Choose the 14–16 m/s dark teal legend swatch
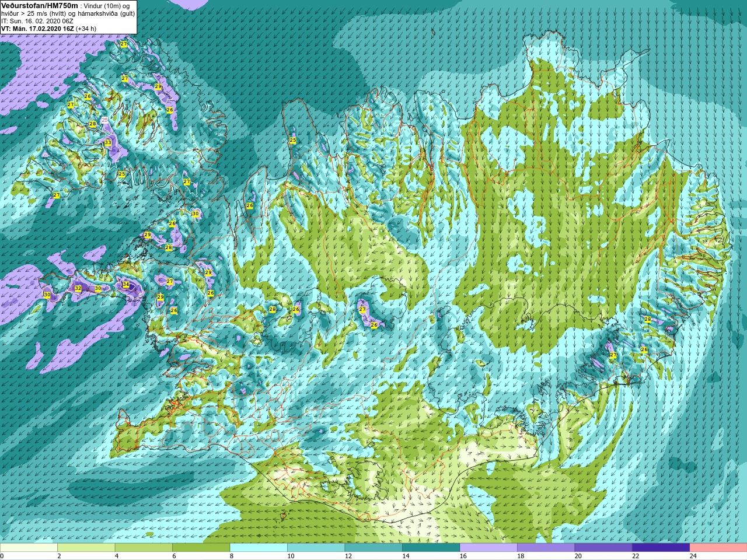The image size is (747, 560). tap(431, 548)
